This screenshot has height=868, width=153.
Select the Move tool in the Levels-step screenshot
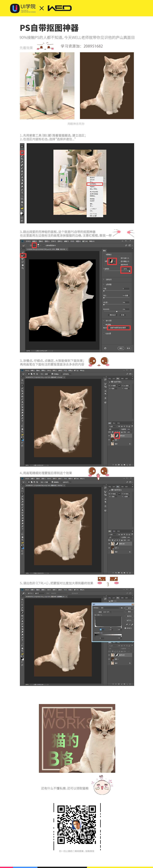click(22, 600)
